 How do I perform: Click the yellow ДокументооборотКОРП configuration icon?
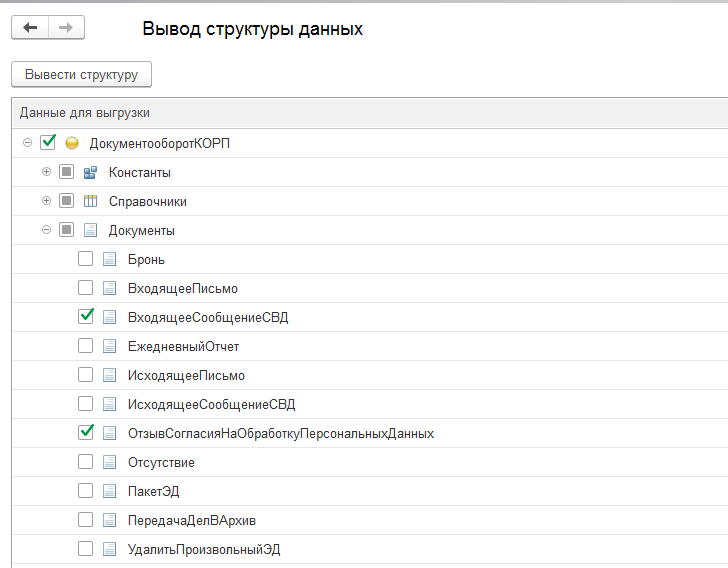click(72, 143)
